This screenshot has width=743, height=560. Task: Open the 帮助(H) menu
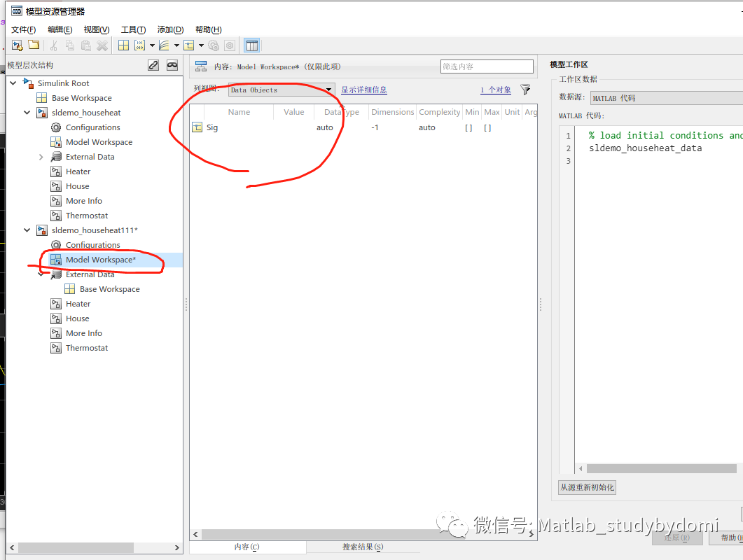click(x=208, y=29)
